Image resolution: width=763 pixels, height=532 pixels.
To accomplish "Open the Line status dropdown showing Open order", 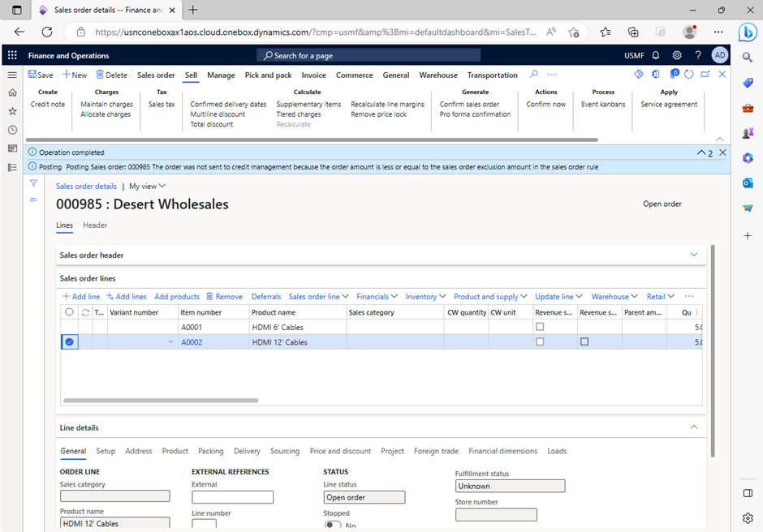I will [364, 496].
